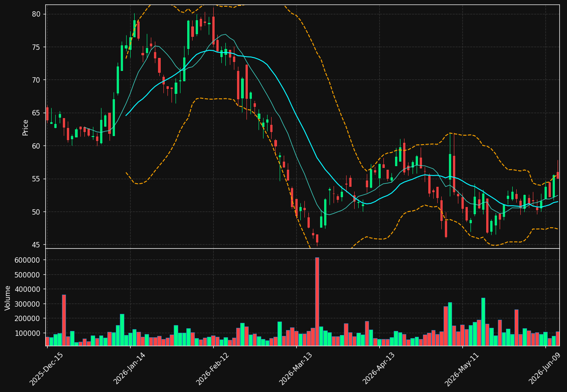Click the 100000 volume tick label
Image resolution: width=567 pixels, height=392 pixels.
[x=28, y=333]
